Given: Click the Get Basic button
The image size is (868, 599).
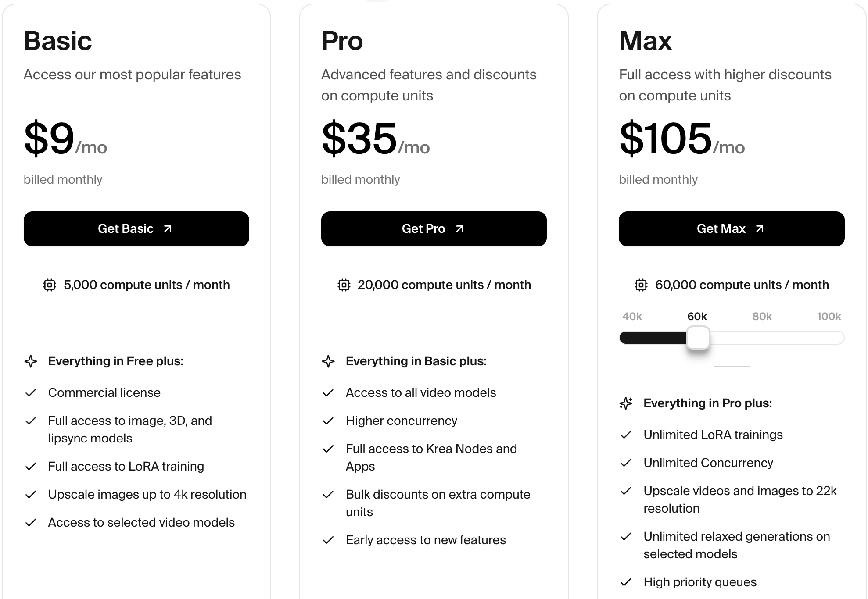Looking at the screenshot, I should 136,229.
